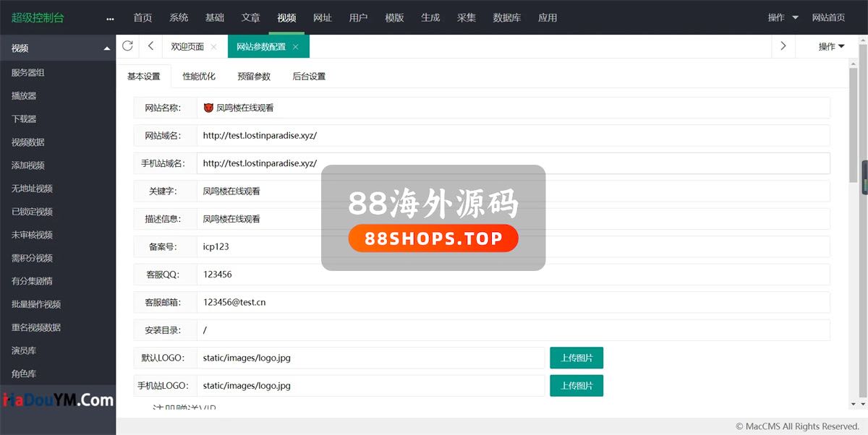Open the 后台设置 tab
868x435 pixels.
(x=309, y=76)
